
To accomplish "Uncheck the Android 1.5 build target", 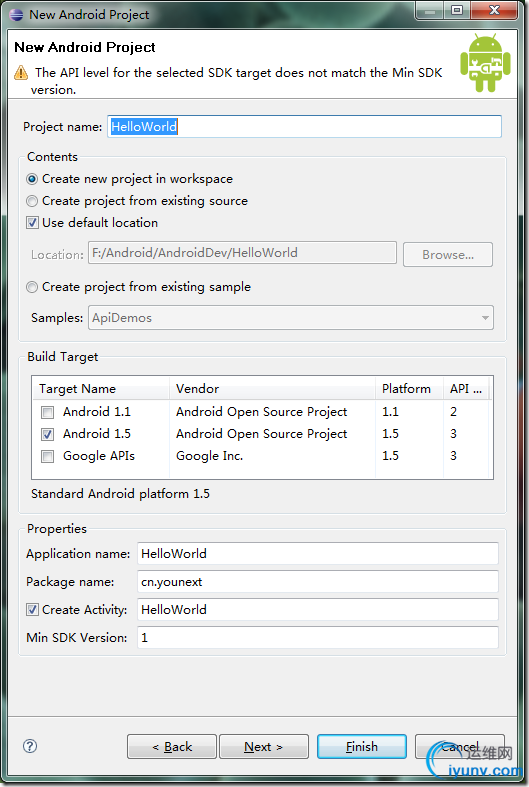I will click(x=48, y=434).
